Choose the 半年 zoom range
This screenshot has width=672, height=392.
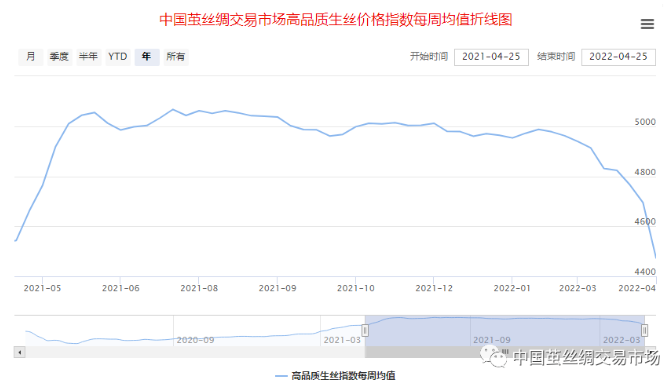88,57
